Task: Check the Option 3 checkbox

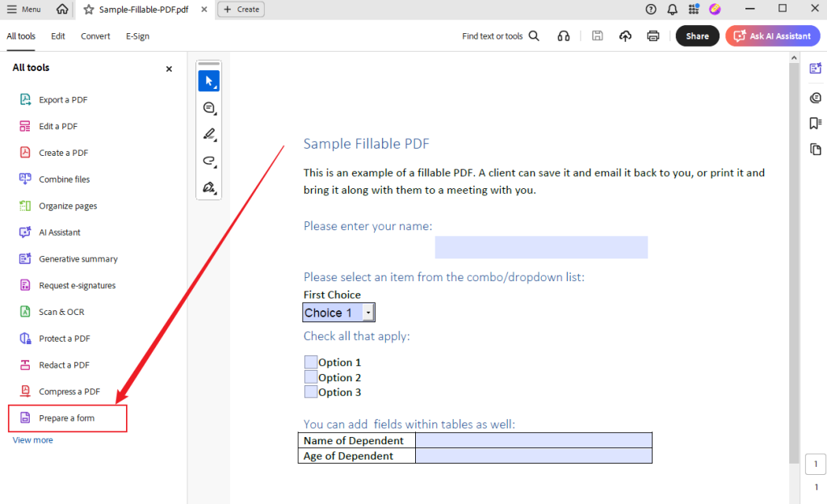Action: (x=311, y=392)
